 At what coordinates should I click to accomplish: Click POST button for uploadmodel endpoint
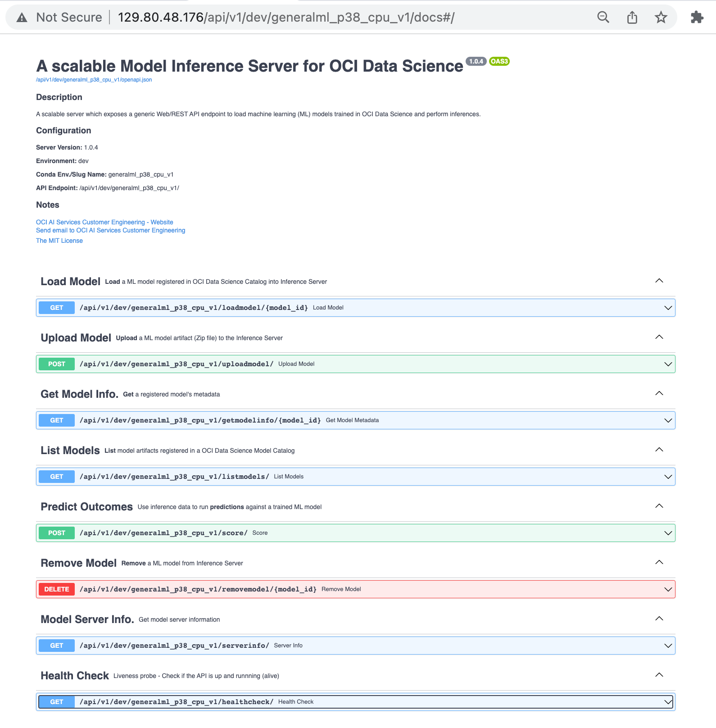tap(57, 364)
